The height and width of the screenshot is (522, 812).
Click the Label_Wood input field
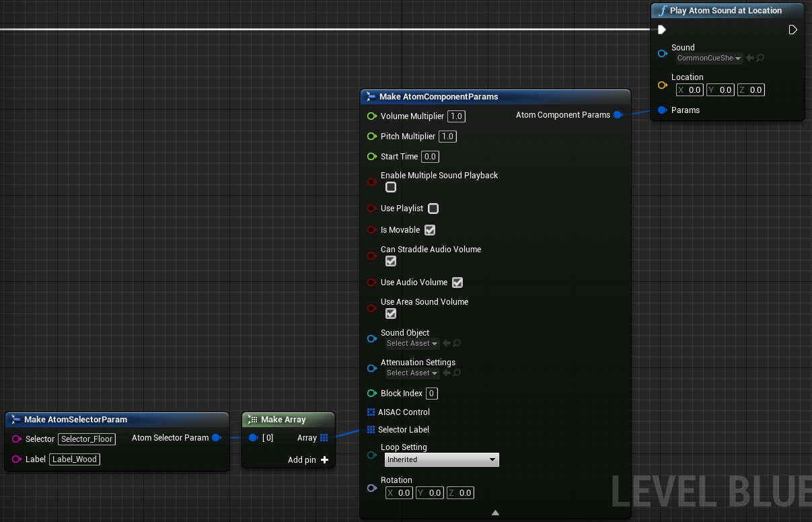[74, 459]
